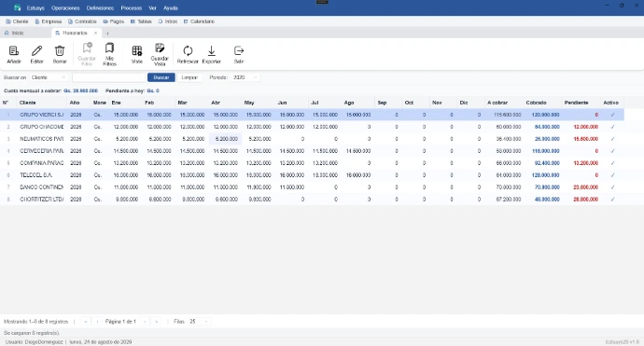
Task: Open Inbox shortcut in the quick access bar
Action: (168, 21)
